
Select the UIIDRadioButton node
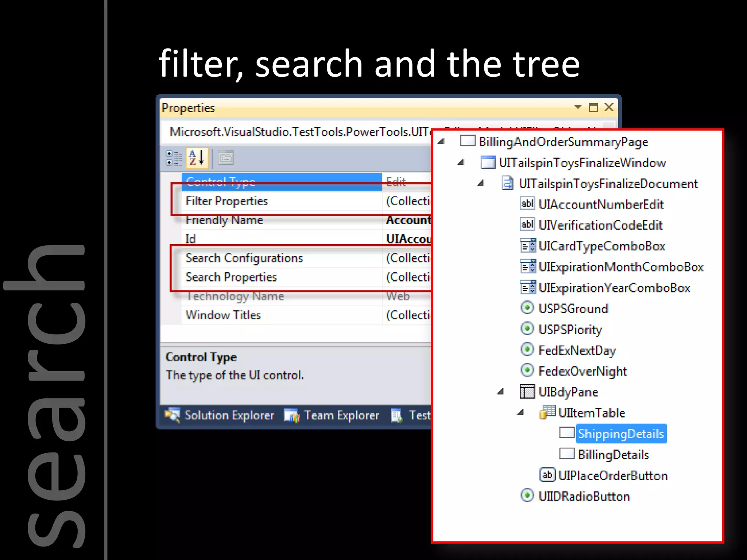tap(584, 496)
